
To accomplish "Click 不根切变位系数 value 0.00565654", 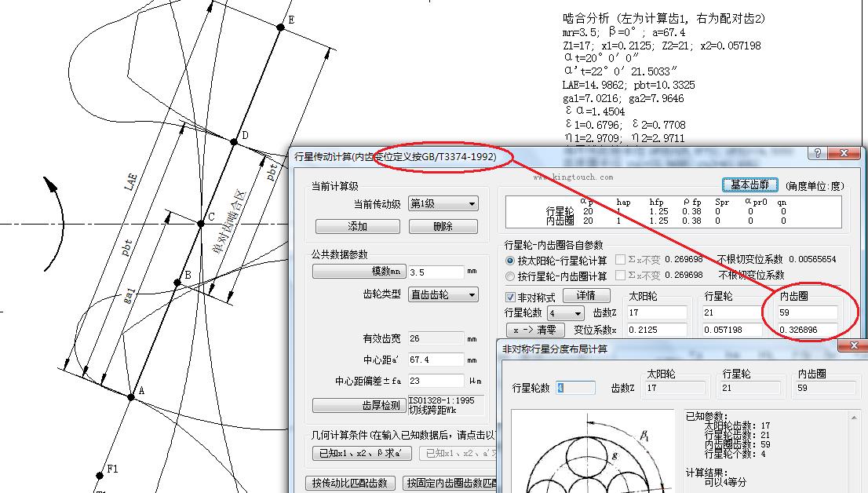I will point(812,259).
